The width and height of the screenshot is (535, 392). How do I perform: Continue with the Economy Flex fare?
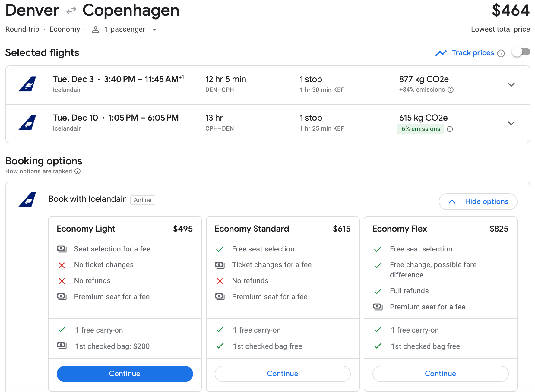pyautogui.click(x=440, y=374)
